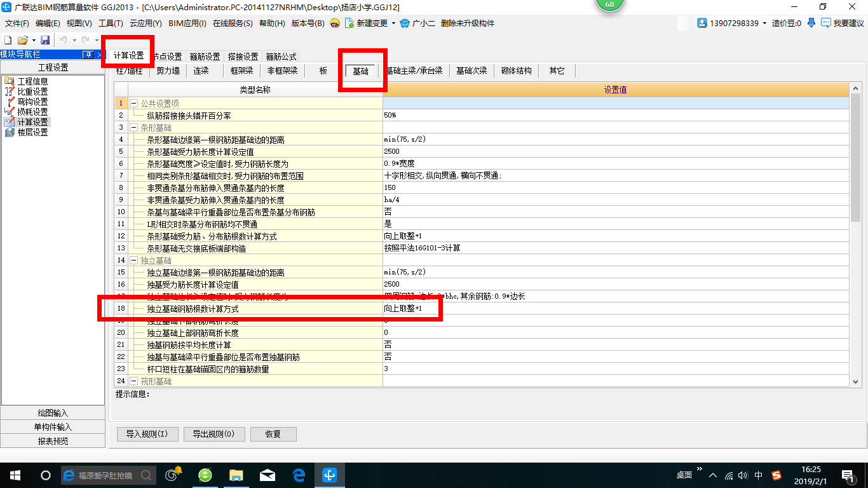Image resolution: width=868 pixels, height=488 pixels.
Task: Click the 导出规则(O) button
Action: pyautogui.click(x=213, y=435)
